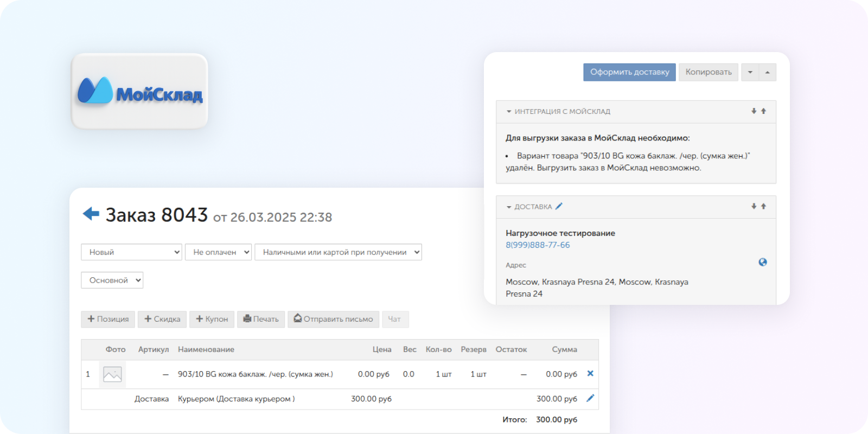Viewport: 868px width, 434px height.
Task: Open the Новый order status dropdown
Action: point(131,252)
